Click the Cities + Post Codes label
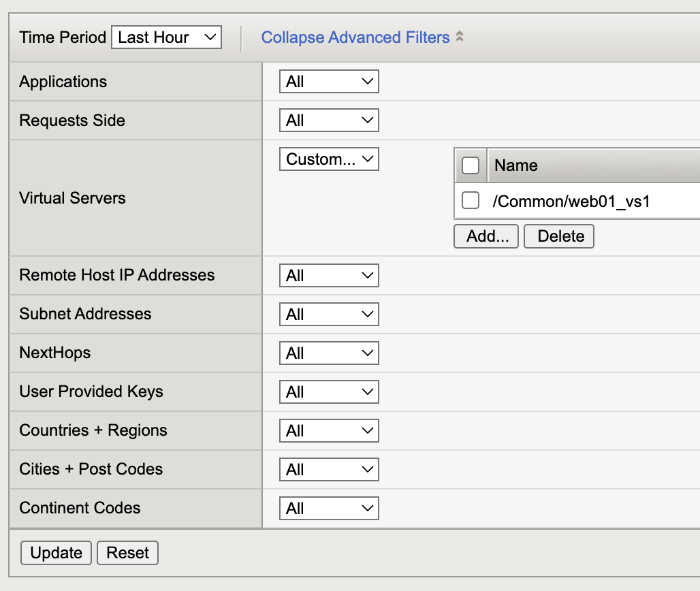 click(91, 469)
